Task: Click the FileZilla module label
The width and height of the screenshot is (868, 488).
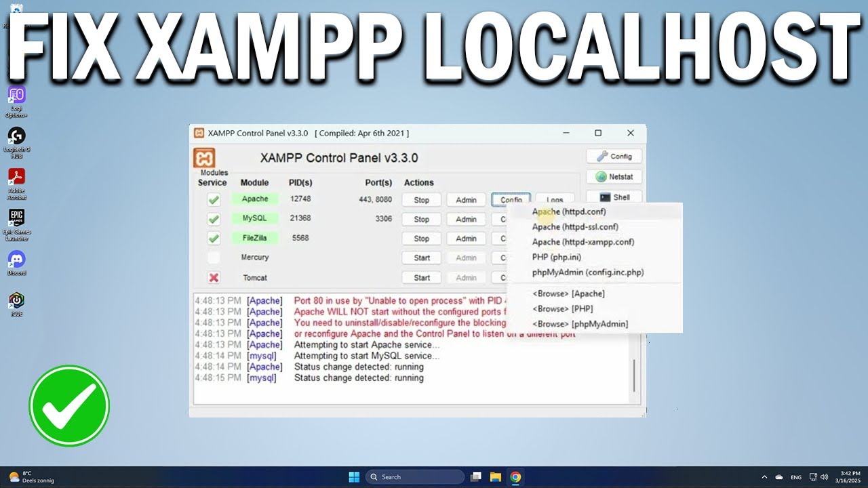Action: click(255, 238)
